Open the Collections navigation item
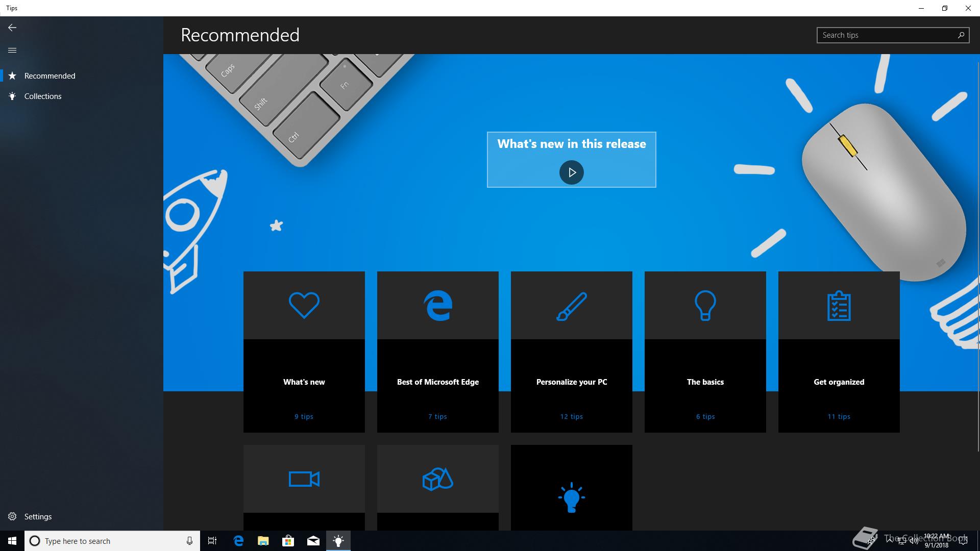The width and height of the screenshot is (980, 551). [43, 96]
